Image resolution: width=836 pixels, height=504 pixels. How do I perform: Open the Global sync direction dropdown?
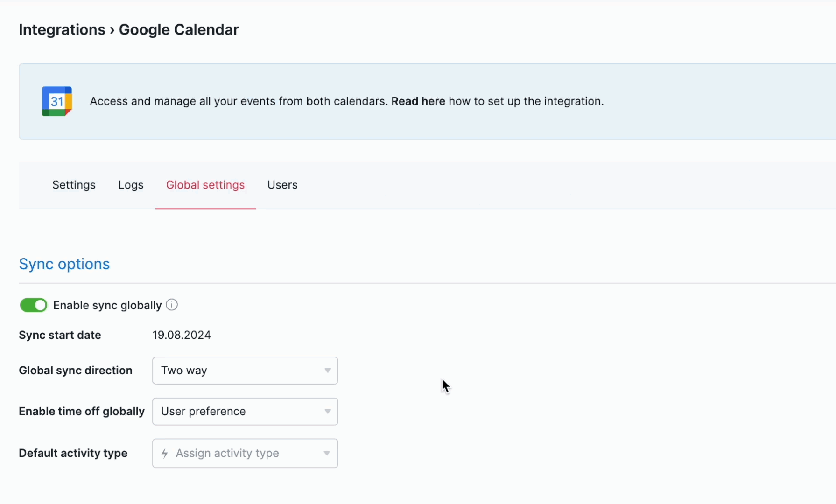245,371
